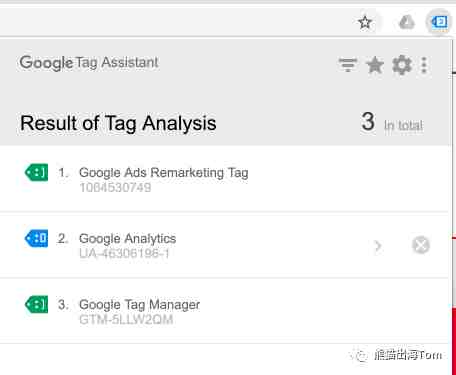Disable Google Analytics tag with X circle
This screenshot has height=375, width=456.
click(x=421, y=245)
